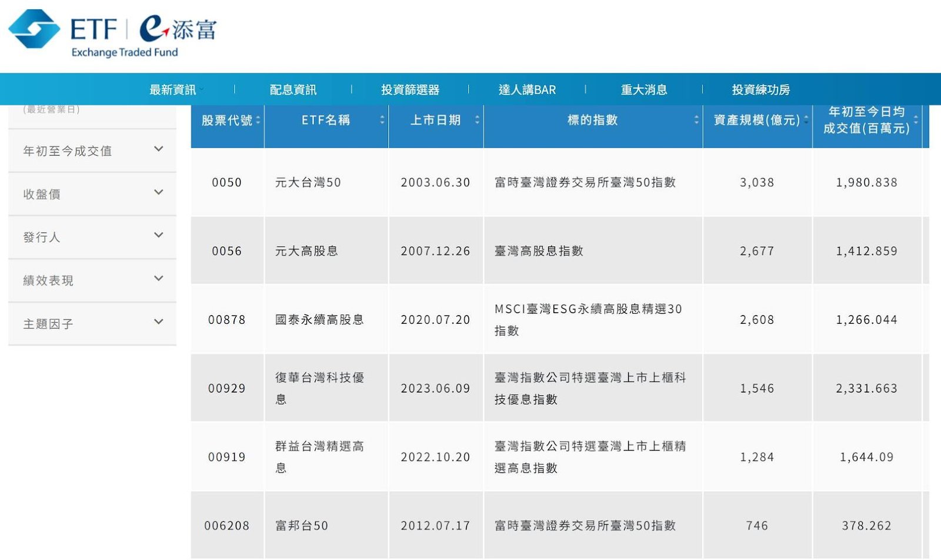Click daily turnover value 1,980.838
Image resolution: width=941 pixels, height=560 pixels.
coord(867,182)
